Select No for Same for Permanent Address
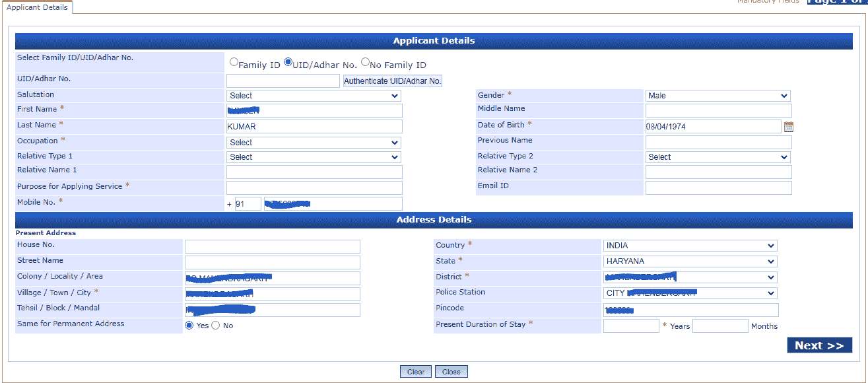This screenshot has width=868, height=383. (215, 325)
